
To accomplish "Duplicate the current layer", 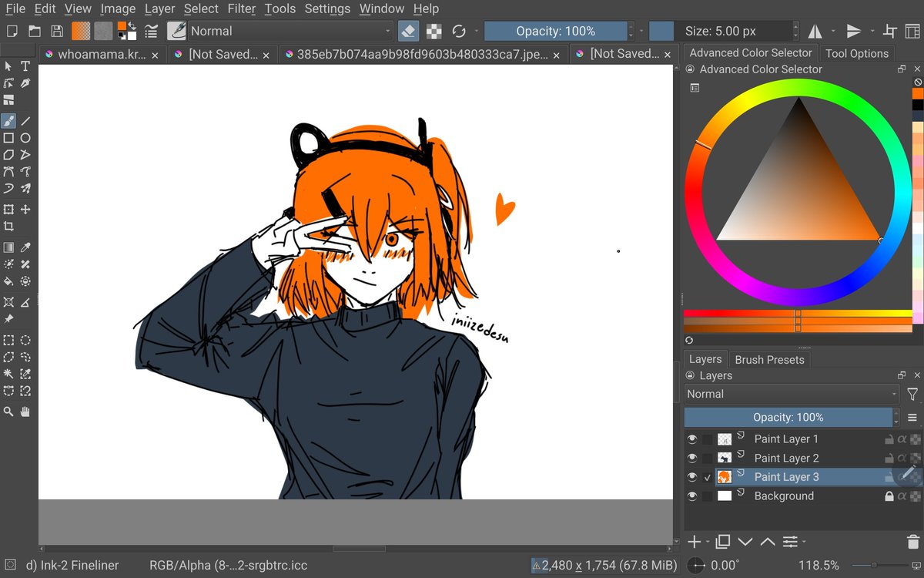I will 723,542.
